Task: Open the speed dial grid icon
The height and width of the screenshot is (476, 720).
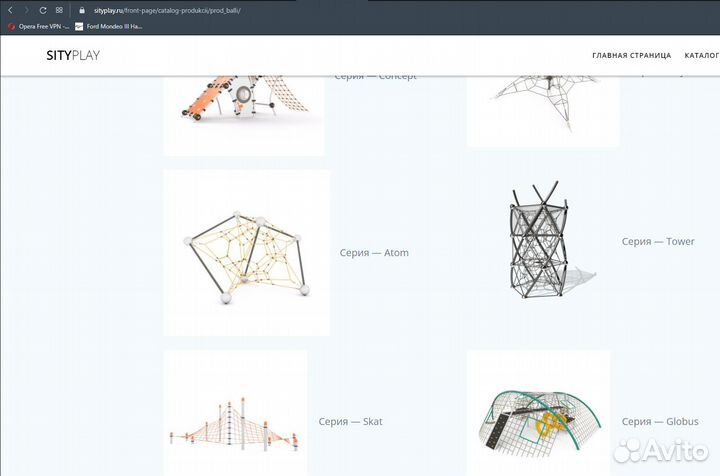Action: point(59,10)
